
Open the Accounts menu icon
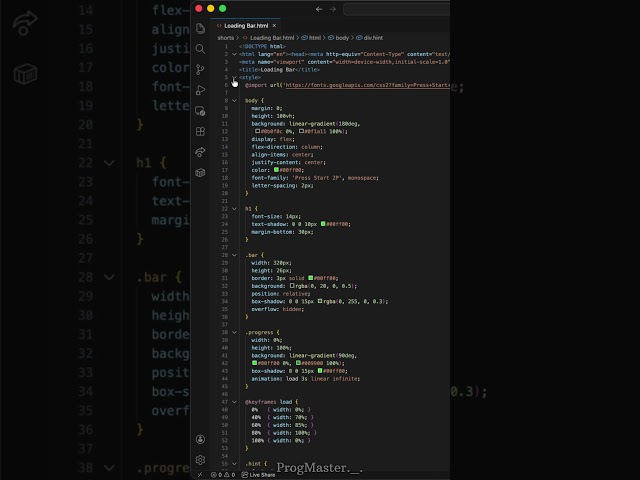tap(200, 439)
